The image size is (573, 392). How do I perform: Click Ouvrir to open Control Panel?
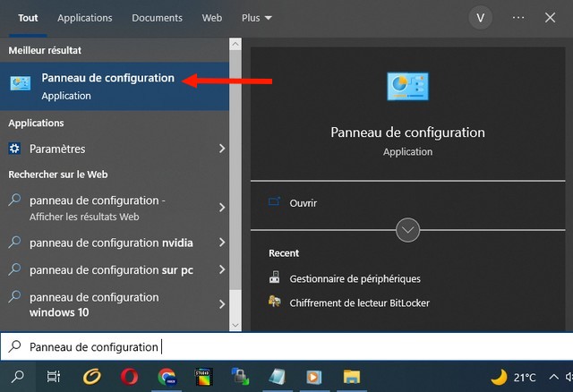pos(303,203)
